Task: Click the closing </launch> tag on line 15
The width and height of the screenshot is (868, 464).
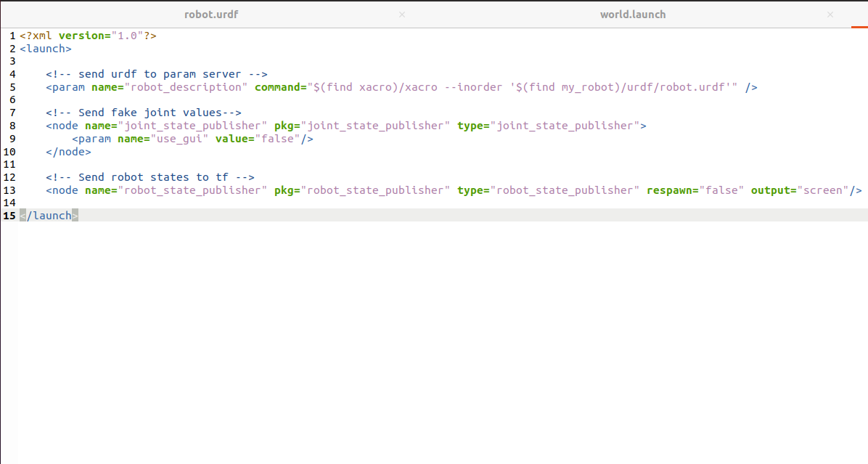Action: click(x=49, y=216)
